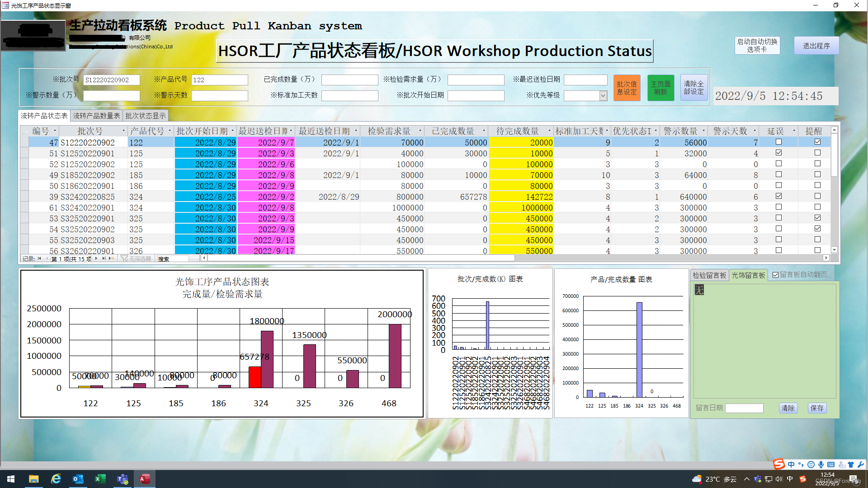Open 产品代号 column filter dropdown

[170, 131]
